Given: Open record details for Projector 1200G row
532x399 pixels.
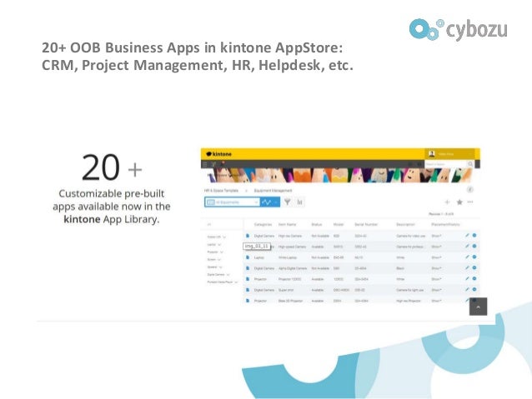Looking at the screenshot, I should [248, 279].
